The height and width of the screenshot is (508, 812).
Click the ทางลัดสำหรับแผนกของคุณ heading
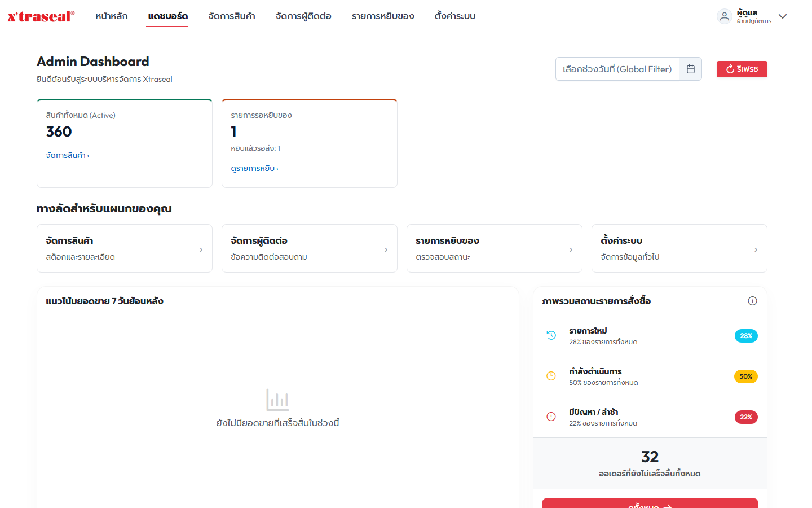[104, 209]
